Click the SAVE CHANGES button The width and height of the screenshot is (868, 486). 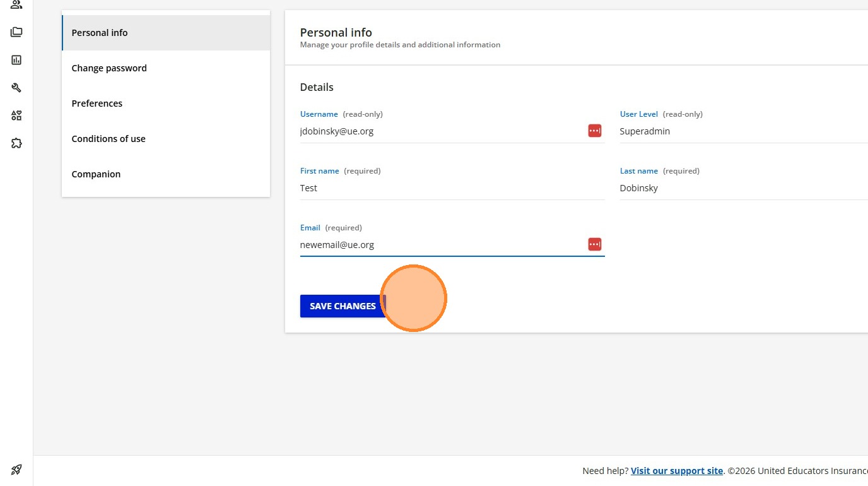[343, 306]
